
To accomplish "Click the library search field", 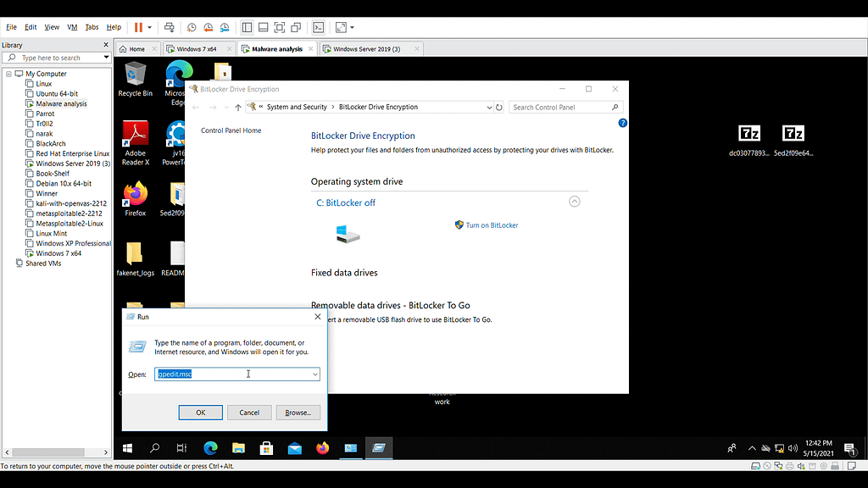I will [56, 58].
